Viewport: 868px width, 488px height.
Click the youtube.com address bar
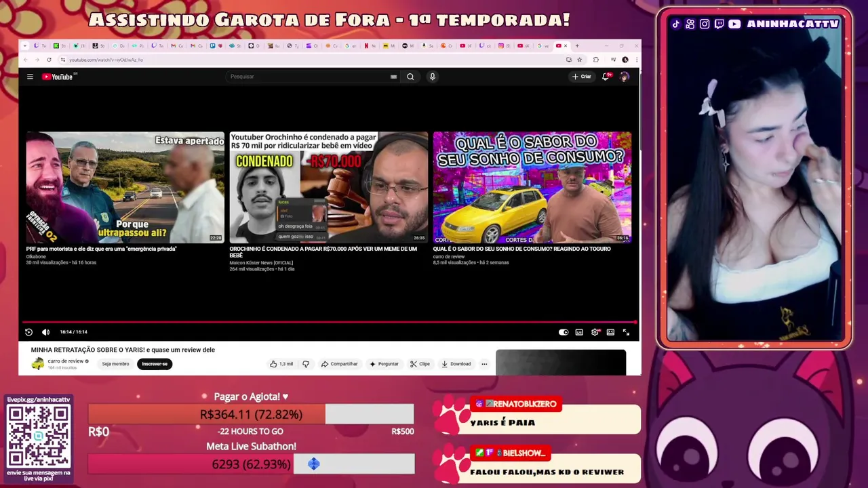(312, 60)
